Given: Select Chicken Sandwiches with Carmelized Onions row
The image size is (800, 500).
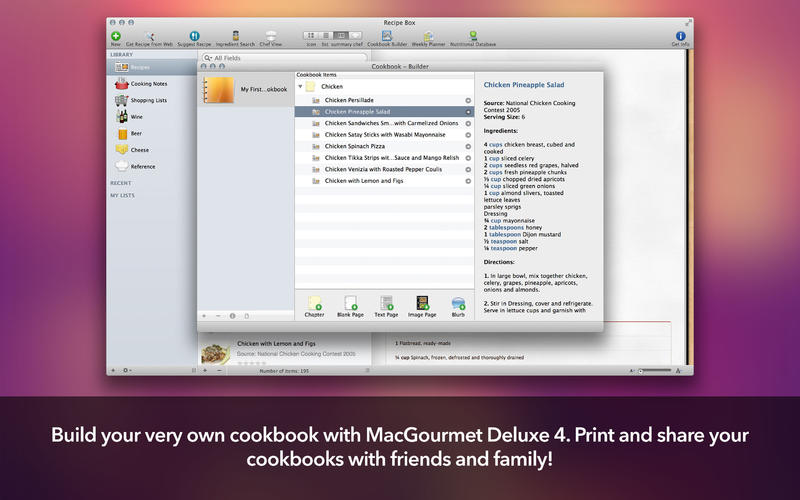Looking at the screenshot, I should coord(384,123).
